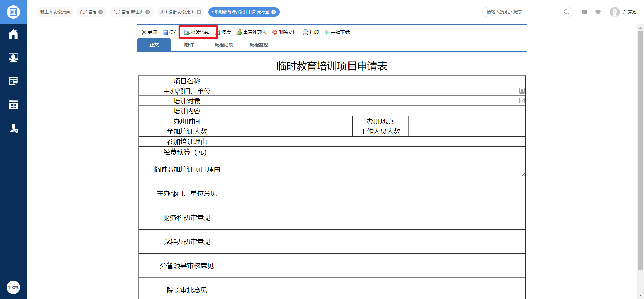Click the scrollbar up arrow

pos(640,27)
